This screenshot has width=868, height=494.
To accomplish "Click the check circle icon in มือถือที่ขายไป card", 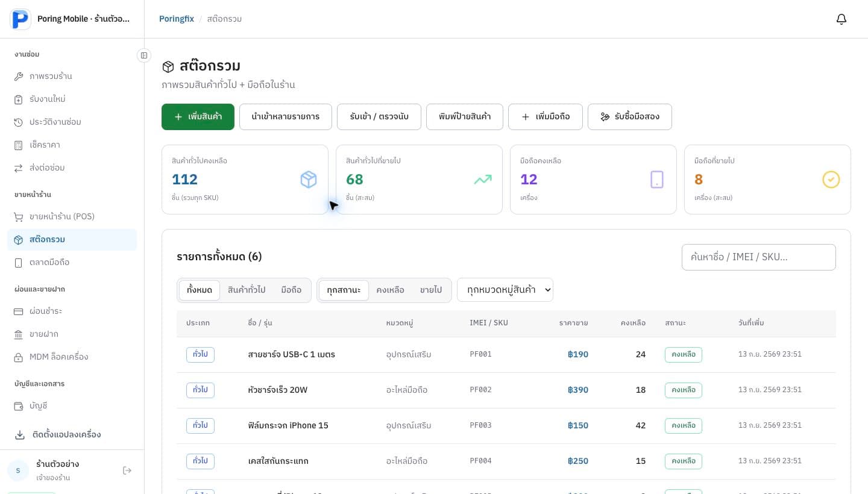I will (831, 180).
